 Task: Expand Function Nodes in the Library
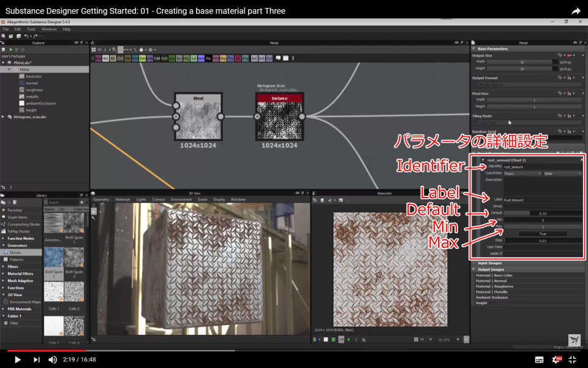[4, 239]
